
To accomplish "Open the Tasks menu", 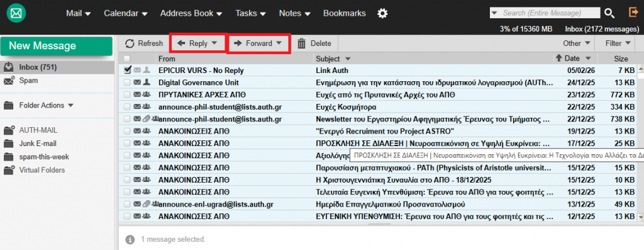I will pyautogui.click(x=250, y=13).
